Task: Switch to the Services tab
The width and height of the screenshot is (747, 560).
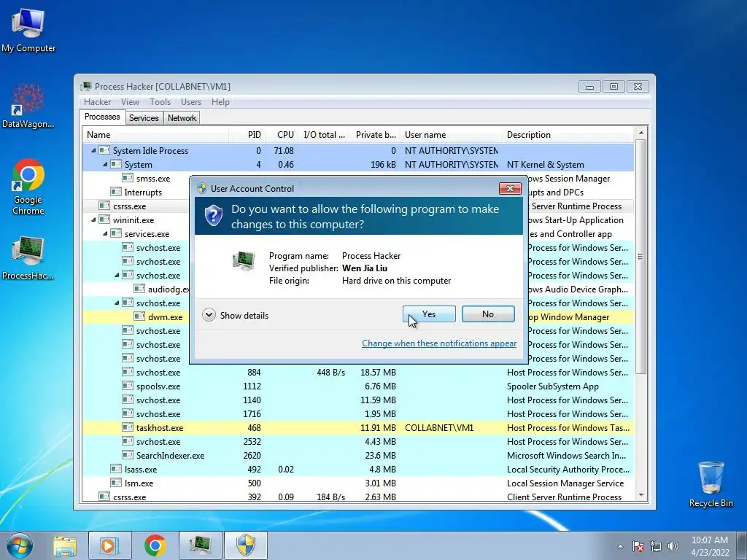Action: [x=144, y=118]
